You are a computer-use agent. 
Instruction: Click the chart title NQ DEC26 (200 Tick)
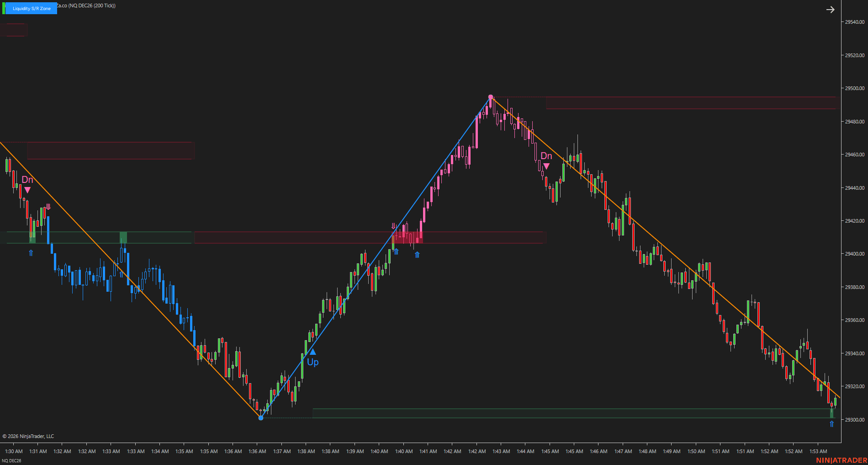coord(92,5)
